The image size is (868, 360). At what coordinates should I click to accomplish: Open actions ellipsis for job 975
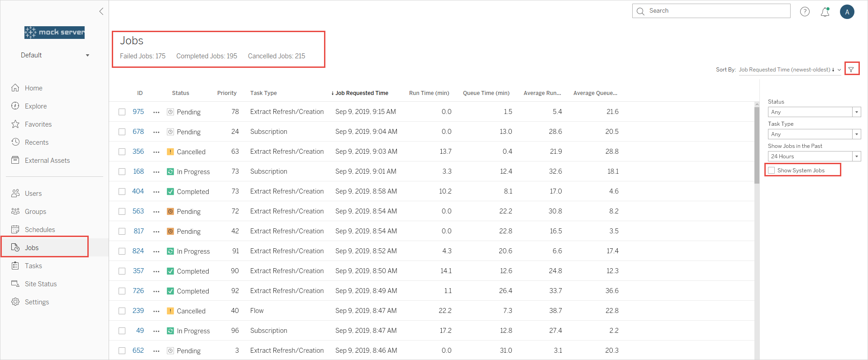tap(157, 112)
